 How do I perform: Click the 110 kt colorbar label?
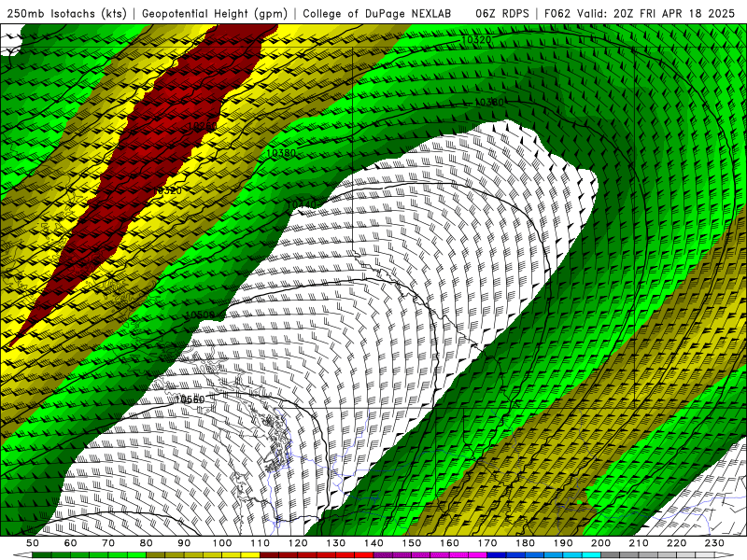pyautogui.click(x=261, y=543)
